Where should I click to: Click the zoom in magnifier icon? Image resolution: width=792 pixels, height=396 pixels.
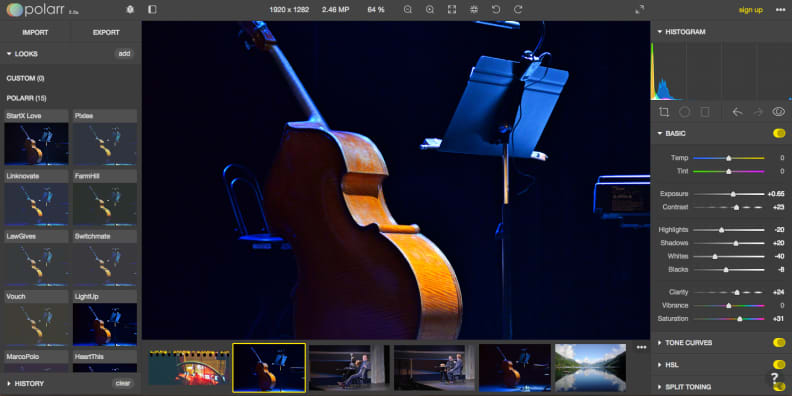pos(430,10)
